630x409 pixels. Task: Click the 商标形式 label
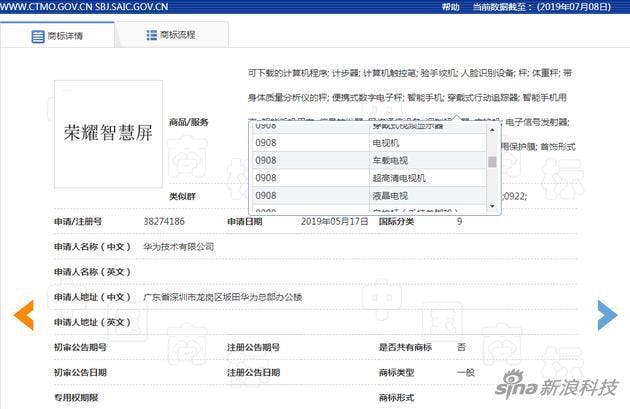pos(396,398)
